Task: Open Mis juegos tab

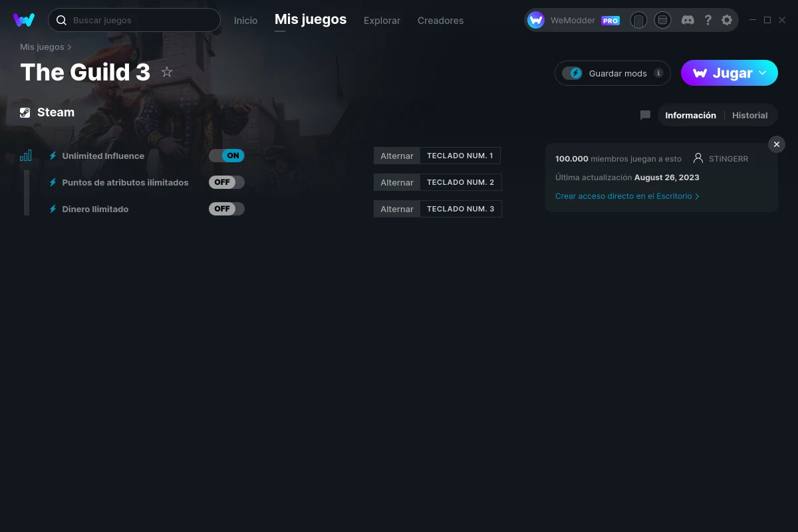Action: (x=311, y=19)
